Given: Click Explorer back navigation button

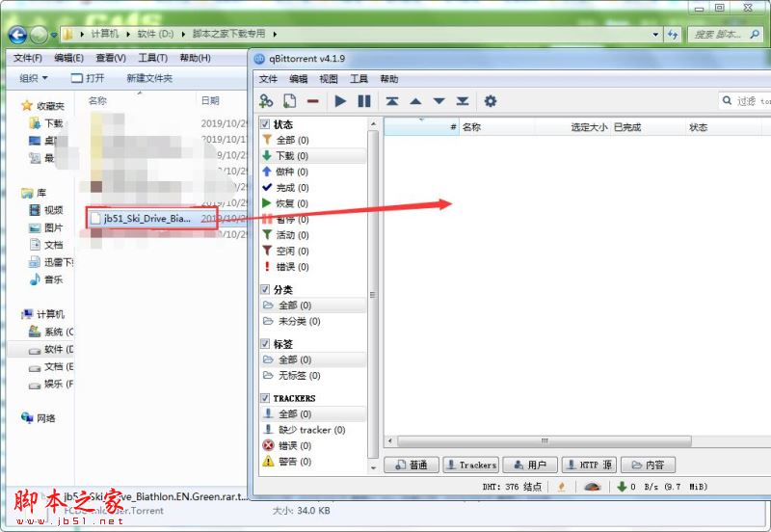Looking at the screenshot, I should (x=17, y=35).
